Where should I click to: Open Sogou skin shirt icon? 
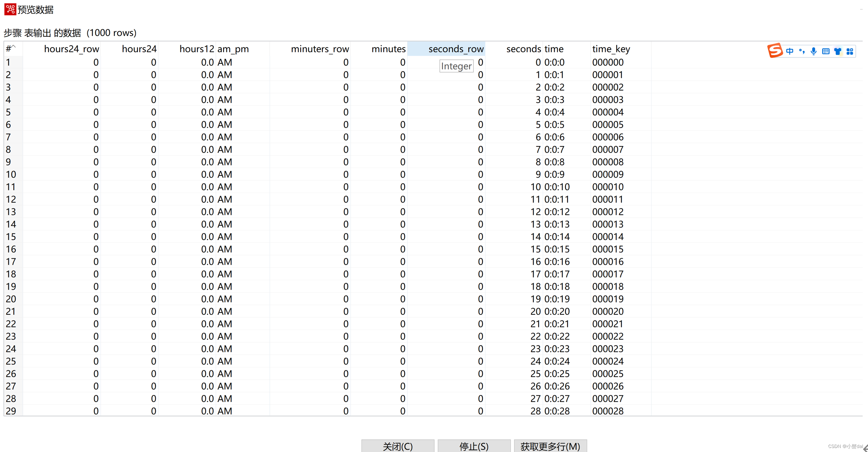point(838,51)
